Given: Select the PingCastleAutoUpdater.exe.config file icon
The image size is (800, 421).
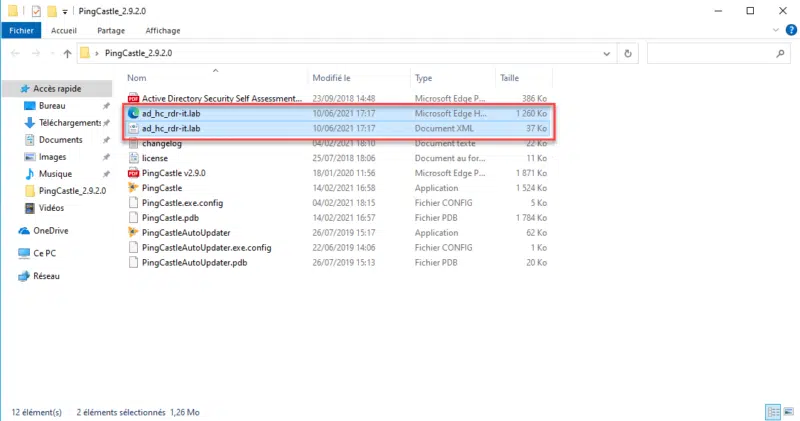Looking at the screenshot, I should pos(133,247).
